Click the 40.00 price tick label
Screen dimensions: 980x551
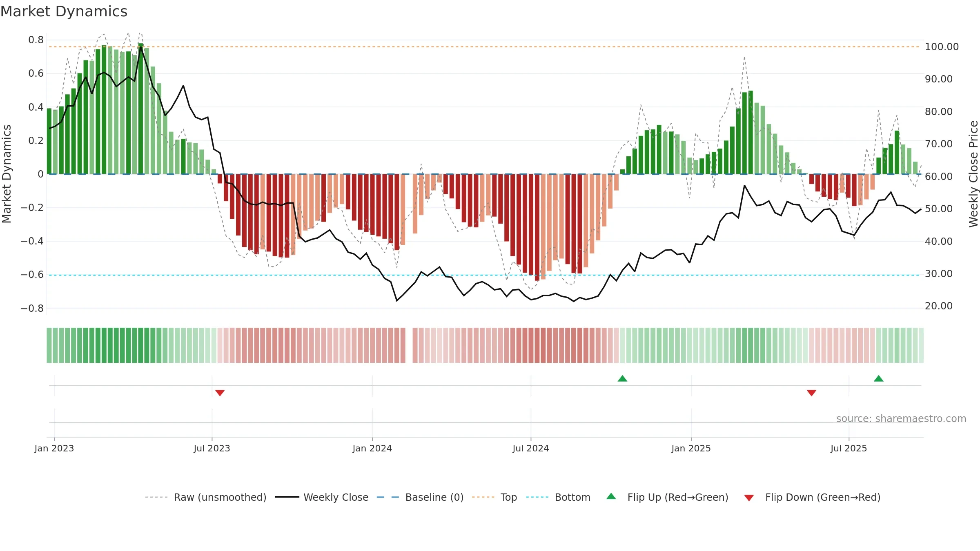[x=939, y=241]
